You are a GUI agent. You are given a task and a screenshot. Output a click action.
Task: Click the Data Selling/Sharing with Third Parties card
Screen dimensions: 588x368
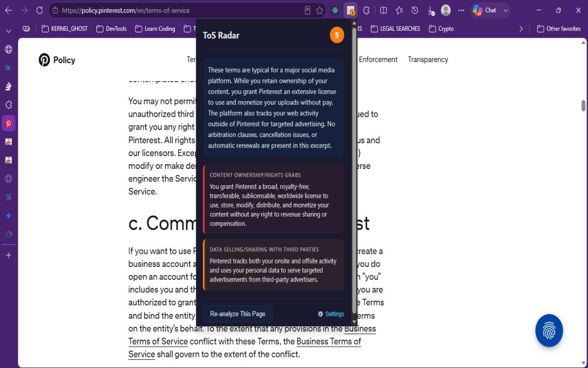(x=273, y=264)
